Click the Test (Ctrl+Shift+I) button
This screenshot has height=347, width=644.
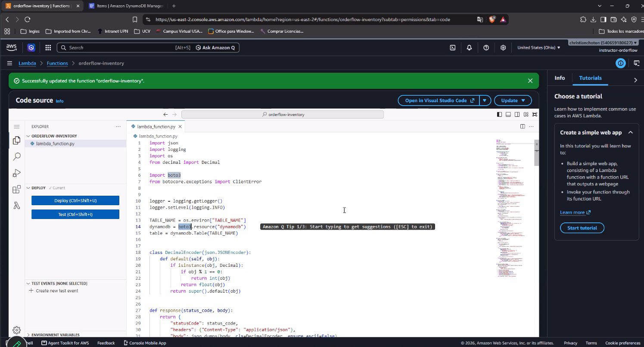75,214
